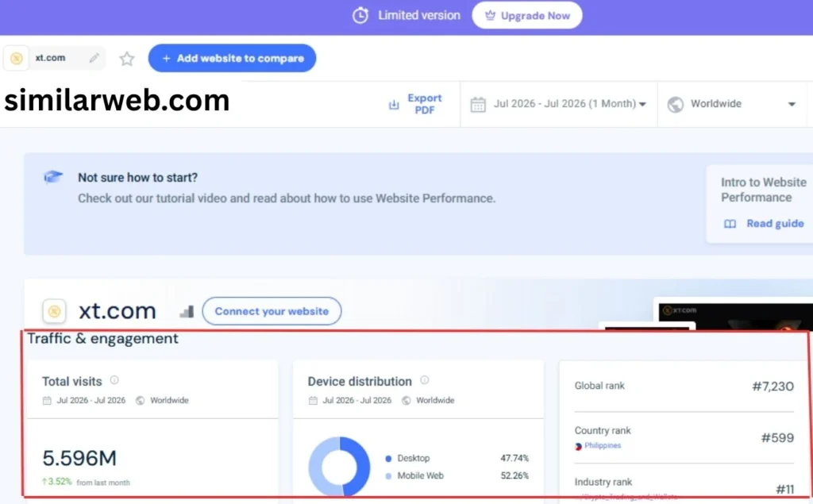Screen dimensions: 813x504
Task: Click the Export PDF download icon
Action: [x=394, y=105]
